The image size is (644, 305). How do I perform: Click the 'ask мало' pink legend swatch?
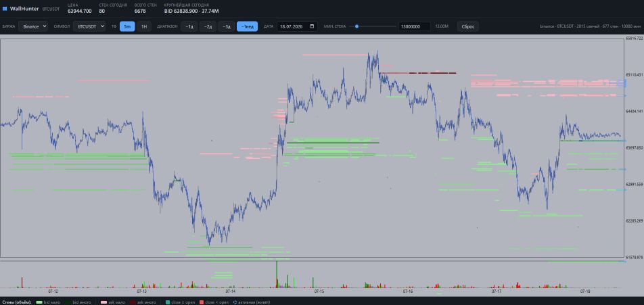[x=103, y=302]
